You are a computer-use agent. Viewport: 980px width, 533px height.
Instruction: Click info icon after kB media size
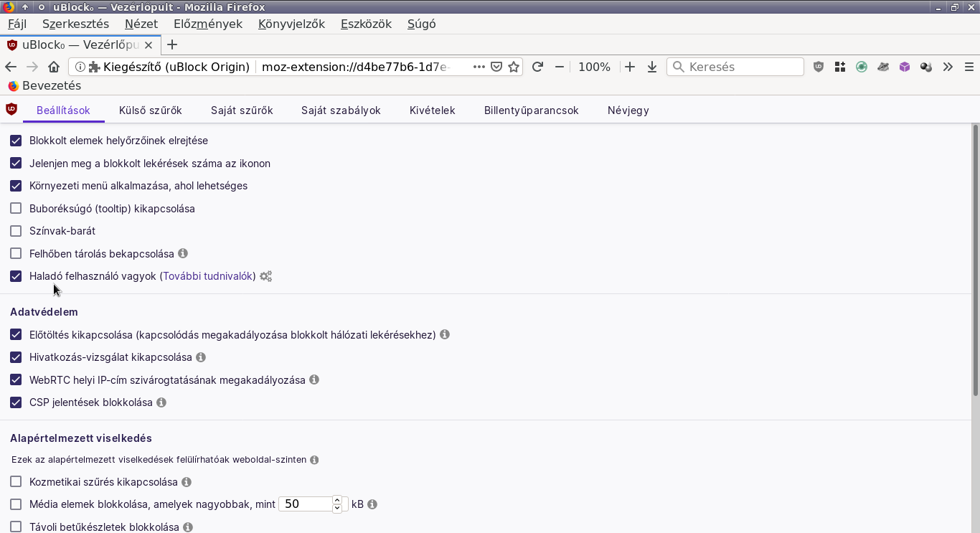[x=372, y=504]
